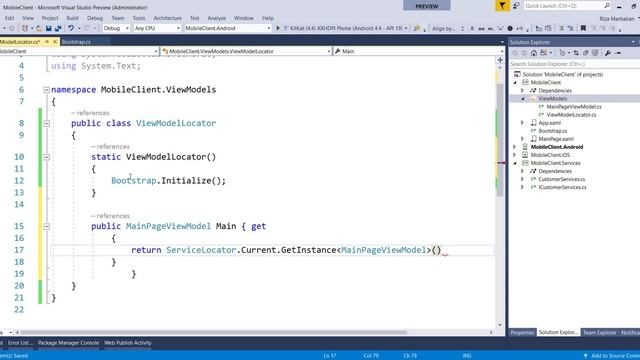Click the Open File folder icon
Image resolution: width=640 pixels, height=360 pixels.
(39, 28)
